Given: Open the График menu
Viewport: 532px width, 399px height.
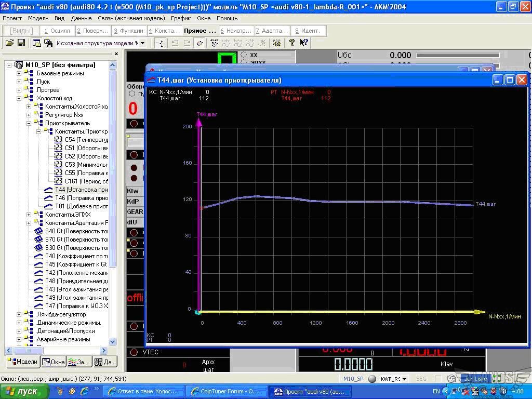Looking at the screenshot, I should (x=181, y=18).
